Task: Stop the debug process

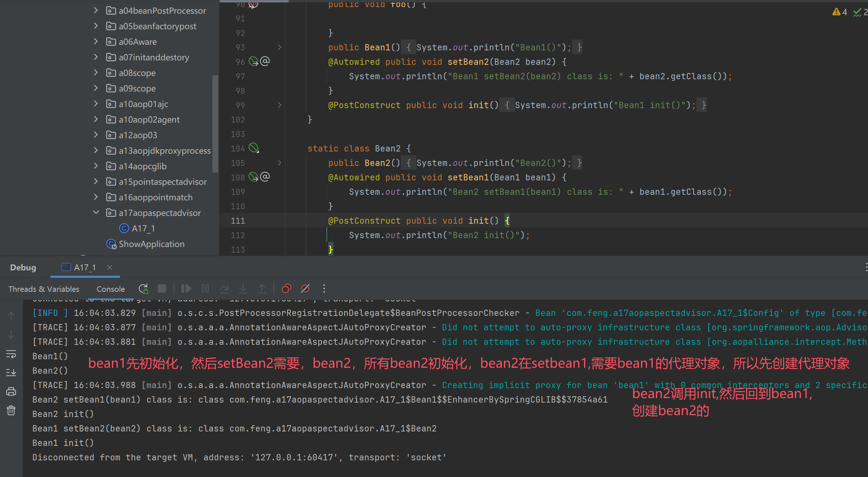Action: click(162, 288)
